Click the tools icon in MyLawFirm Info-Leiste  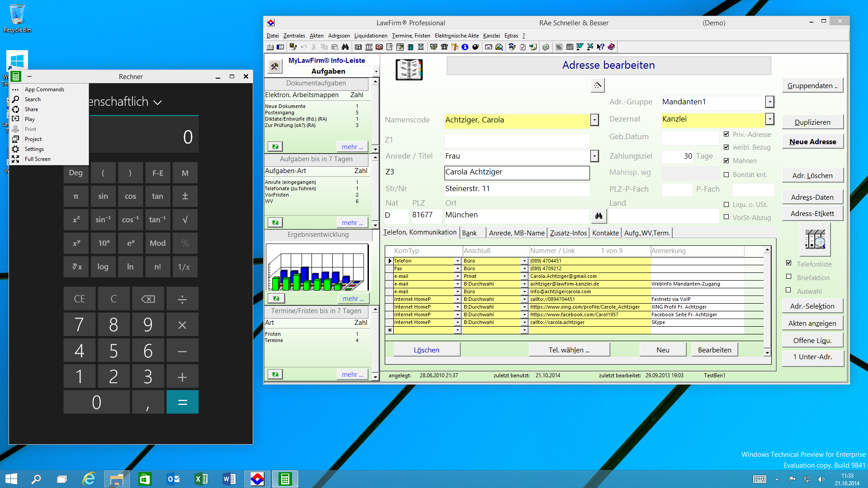pyautogui.click(x=274, y=67)
